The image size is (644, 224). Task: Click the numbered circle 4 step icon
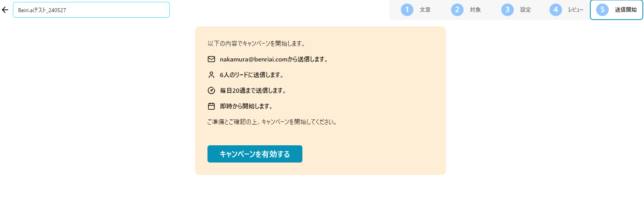[x=556, y=10]
